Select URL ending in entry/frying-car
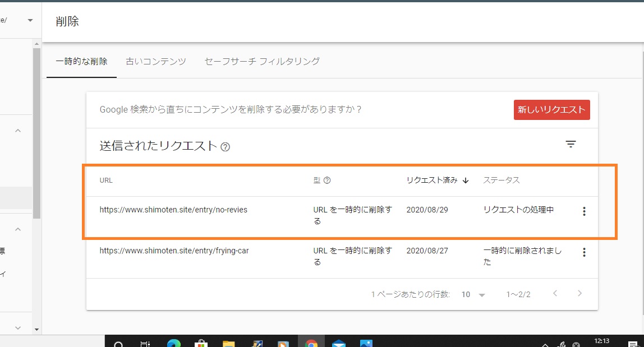Screen dimensions: 644x347 point(174,251)
